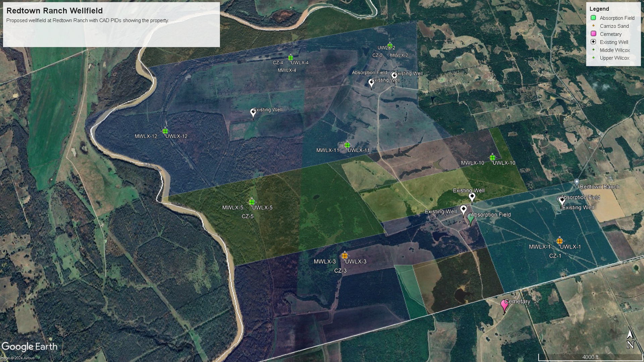Image resolution: width=644 pixels, height=362 pixels.
Task: Select the UWLX-4 green well marker
Action: click(x=290, y=58)
